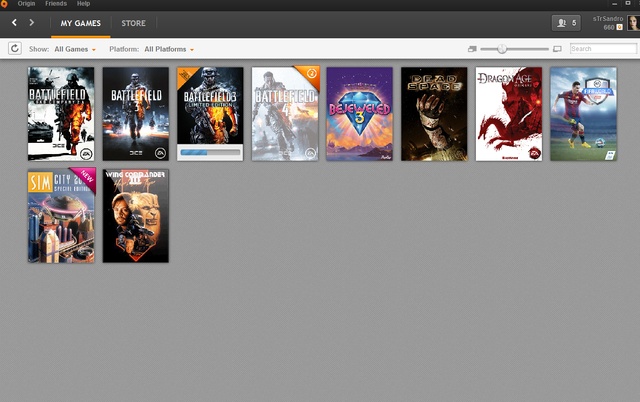
Task: Expand the All Platforms dropdown
Action: 169,49
